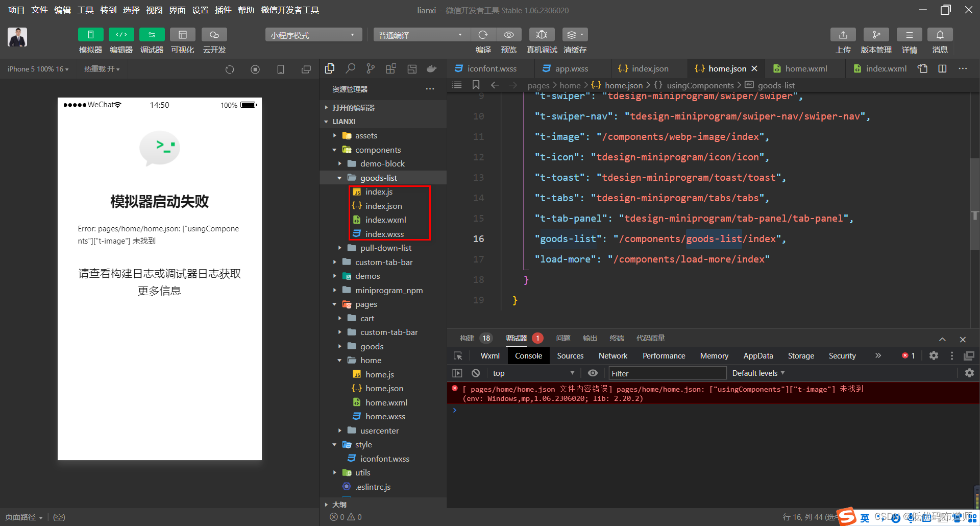Open the explorer files icon
Image resolution: width=980 pixels, height=526 pixels.
(330, 68)
